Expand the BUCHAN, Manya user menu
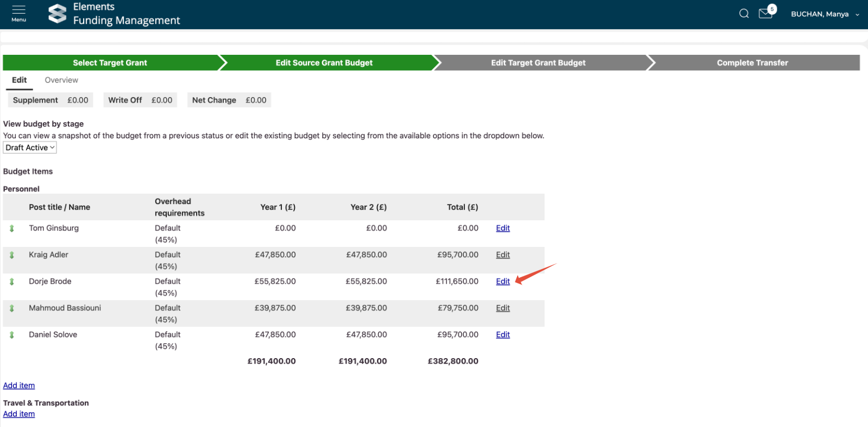Image resolution: width=868 pixels, height=427 pixels. click(825, 14)
